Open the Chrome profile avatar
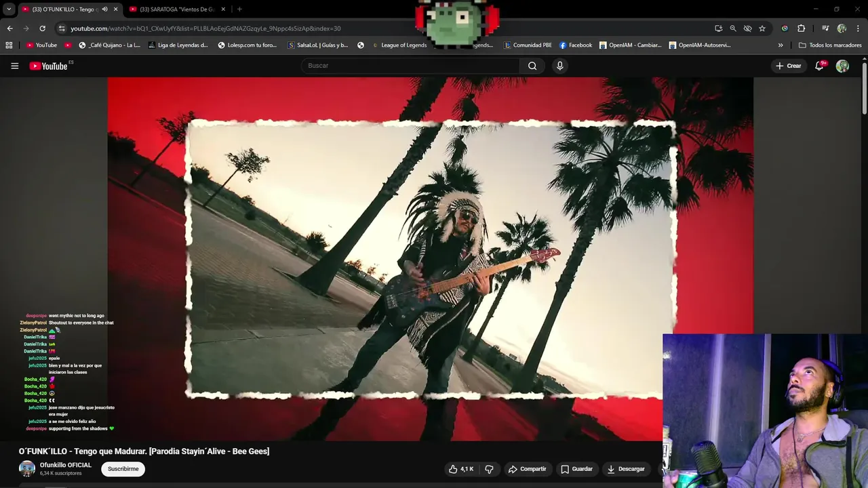The image size is (868, 488). click(842, 28)
